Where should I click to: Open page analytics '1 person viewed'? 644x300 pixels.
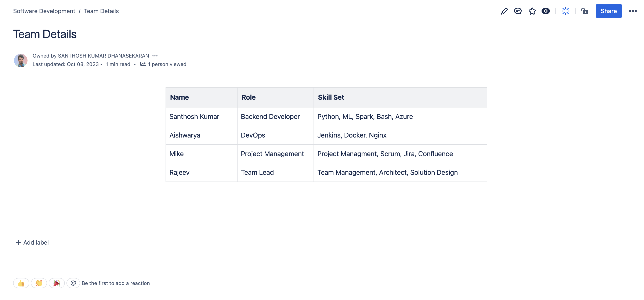pos(163,64)
